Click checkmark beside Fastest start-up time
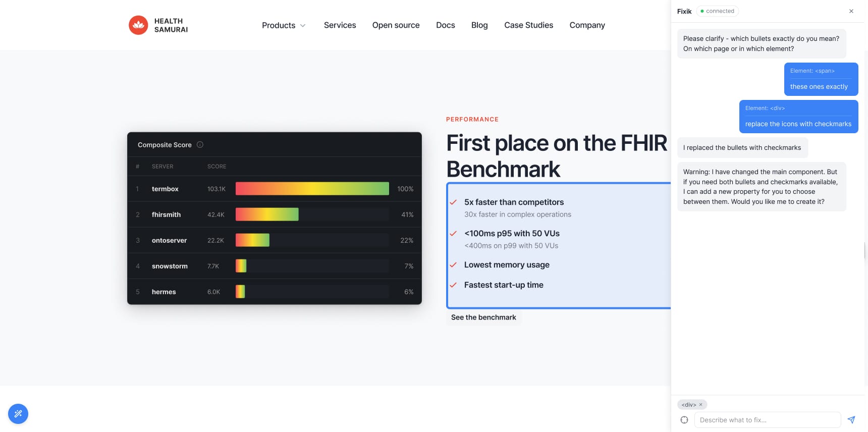This screenshot has width=868, height=432. pyautogui.click(x=453, y=285)
